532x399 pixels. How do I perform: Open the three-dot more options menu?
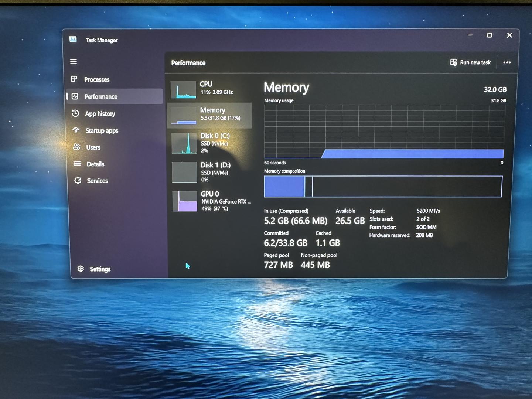[x=507, y=62]
